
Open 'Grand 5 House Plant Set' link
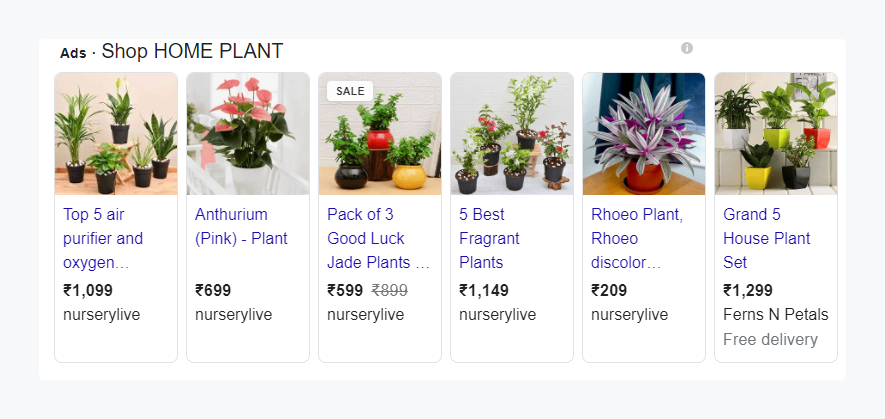[x=767, y=238]
